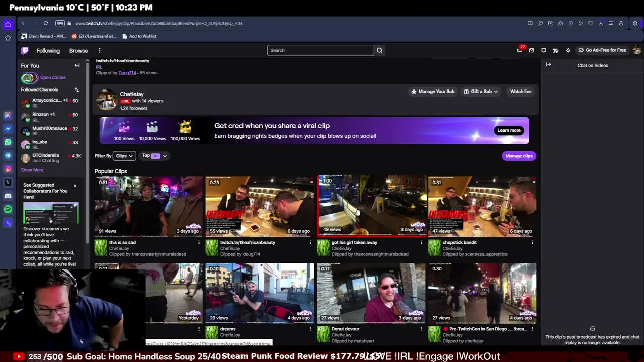Image resolution: width=644 pixels, height=362 pixels.
Task: Play 'dreams' clip thumbnail
Action: (260, 293)
